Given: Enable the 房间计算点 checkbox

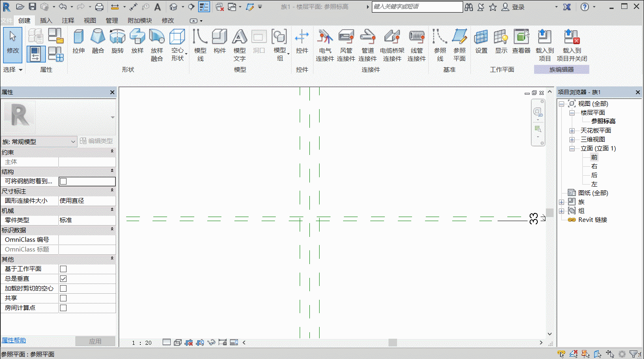Looking at the screenshot, I should click(63, 308).
